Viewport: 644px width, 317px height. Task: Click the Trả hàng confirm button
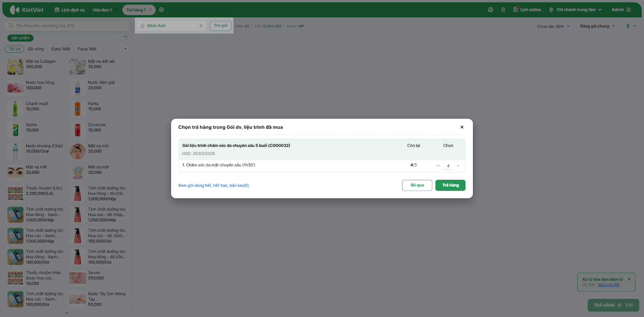click(x=450, y=185)
